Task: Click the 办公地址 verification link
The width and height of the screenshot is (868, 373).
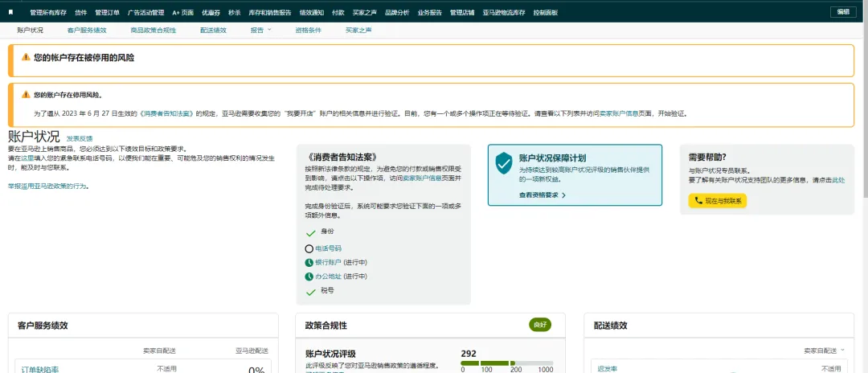Action: (x=328, y=277)
